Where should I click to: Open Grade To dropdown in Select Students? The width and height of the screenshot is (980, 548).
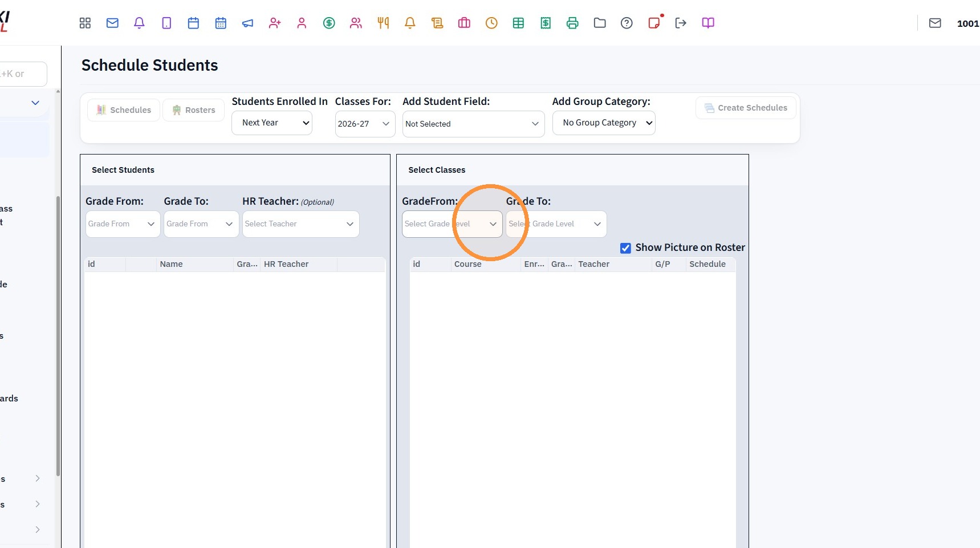tap(201, 224)
